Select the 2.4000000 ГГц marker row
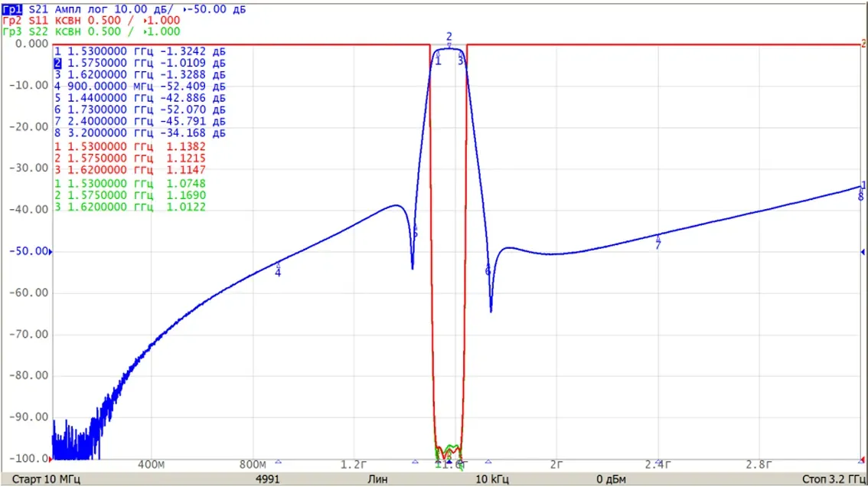Image resolution: width=868 pixels, height=487 pixels. (140, 121)
